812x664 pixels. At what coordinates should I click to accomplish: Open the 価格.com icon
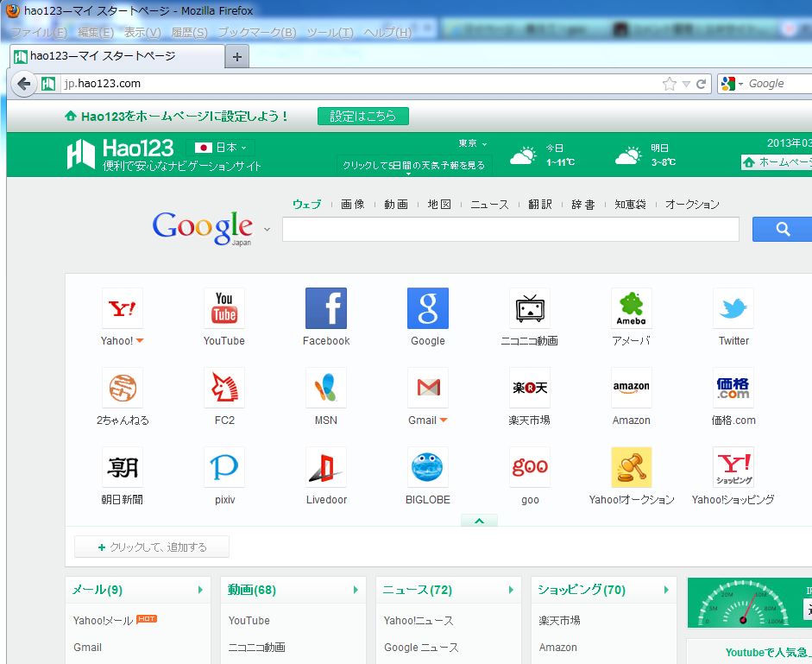pyautogui.click(x=733, y=388)
